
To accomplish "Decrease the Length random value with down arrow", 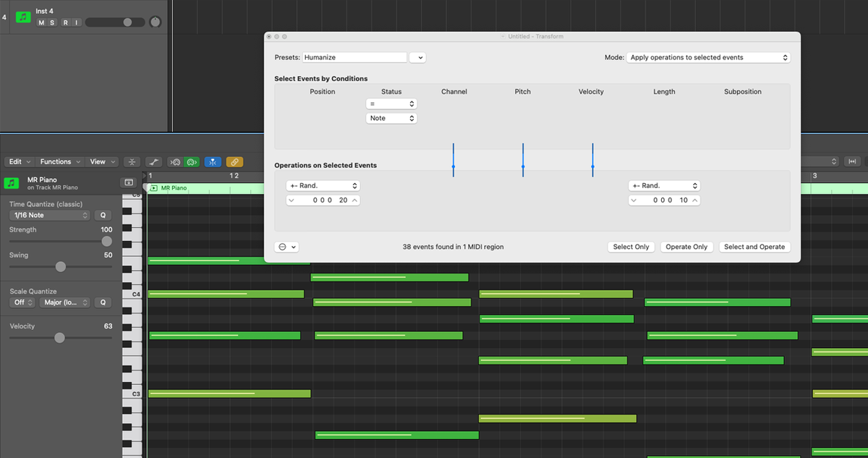I will click(x=633, y=200).
